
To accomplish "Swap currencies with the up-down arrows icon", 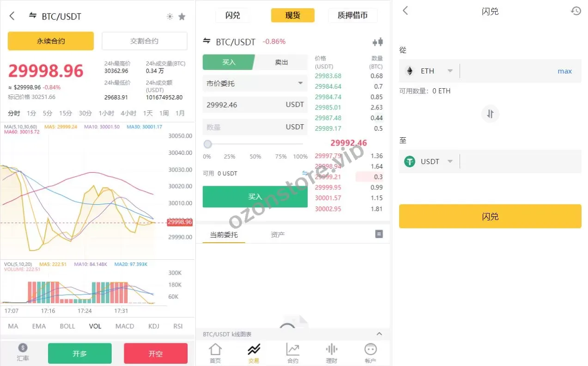I will click(490, 114).
